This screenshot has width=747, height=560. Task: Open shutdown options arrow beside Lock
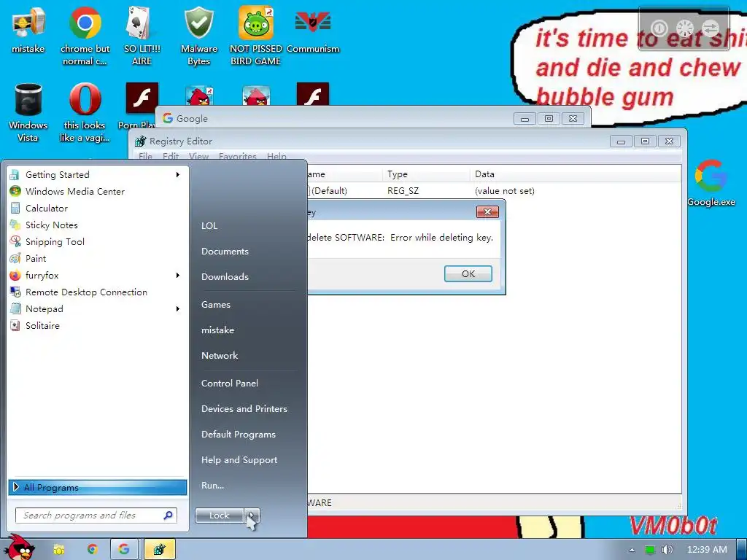click(252, 516)
